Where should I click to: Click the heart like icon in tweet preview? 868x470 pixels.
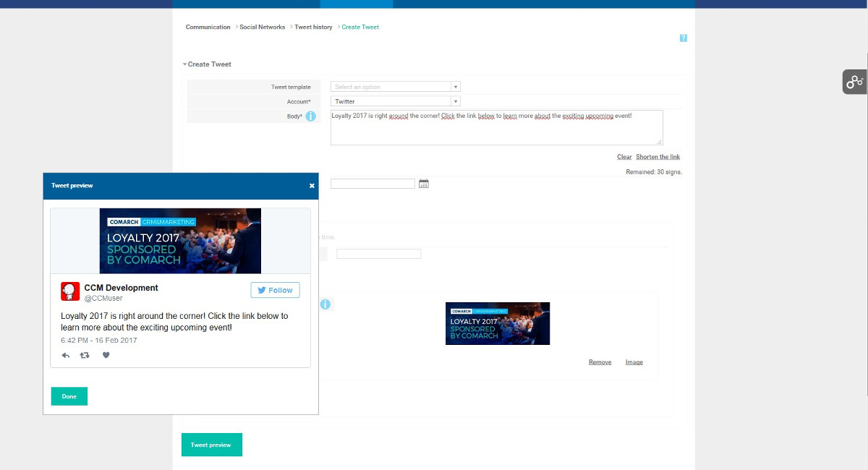click(105, 355)
